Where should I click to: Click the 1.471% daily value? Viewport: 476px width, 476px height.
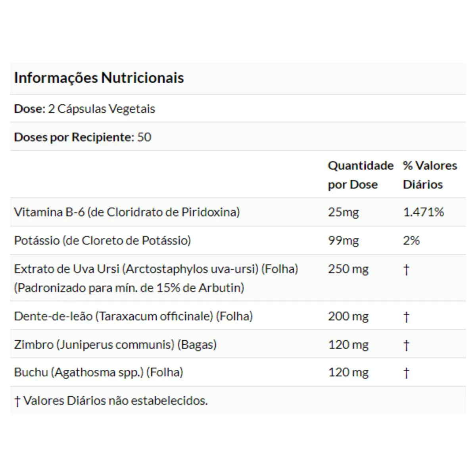click(x=423, y=212)
